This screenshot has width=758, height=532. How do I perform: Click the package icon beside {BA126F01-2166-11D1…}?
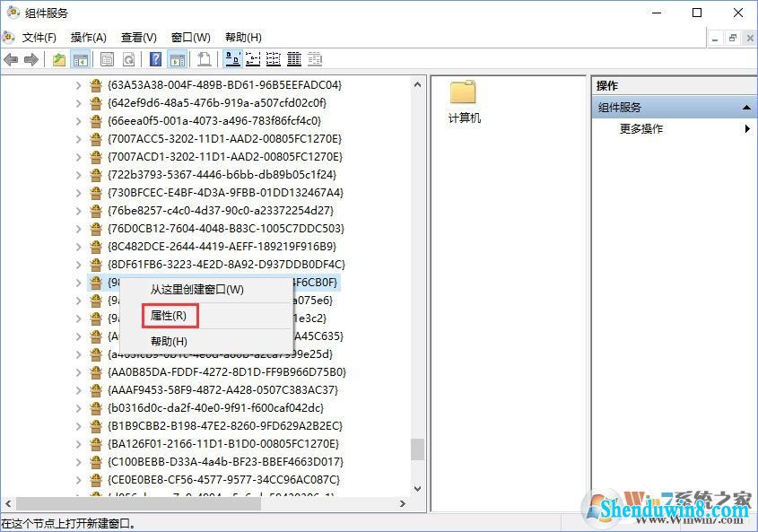96,444
